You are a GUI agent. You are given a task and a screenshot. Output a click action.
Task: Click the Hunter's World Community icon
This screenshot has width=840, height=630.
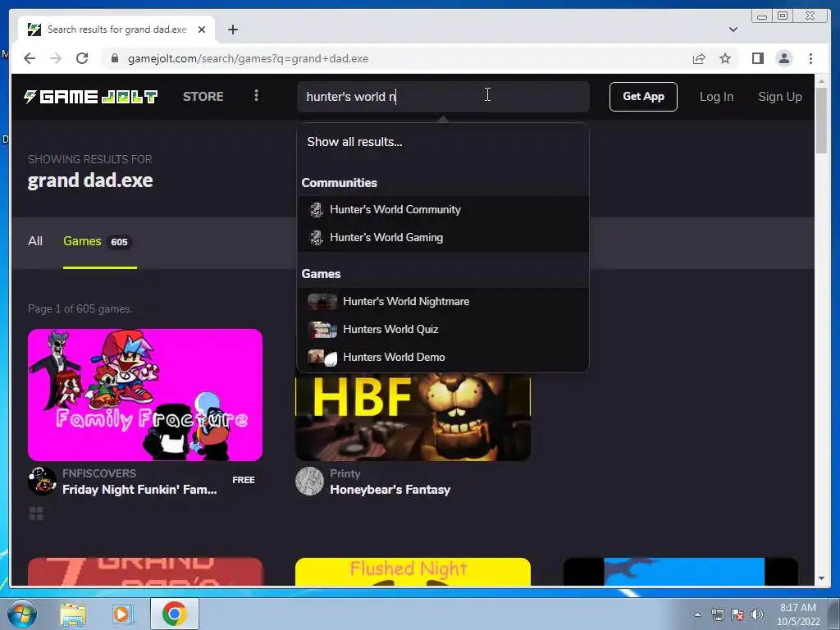pos(316,209)
